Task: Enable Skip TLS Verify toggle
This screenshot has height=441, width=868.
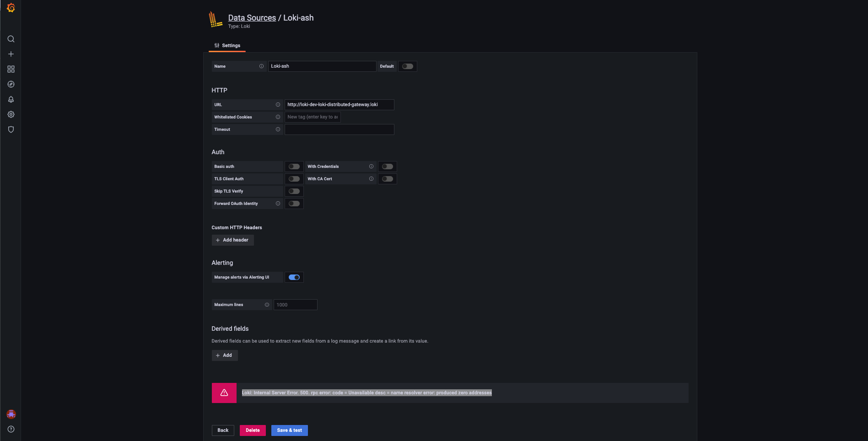Action: tap(294, 191)
